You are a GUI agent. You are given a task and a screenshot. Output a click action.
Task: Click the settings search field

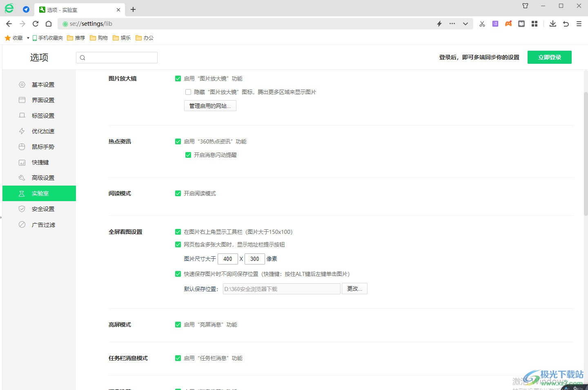point(117,58)
